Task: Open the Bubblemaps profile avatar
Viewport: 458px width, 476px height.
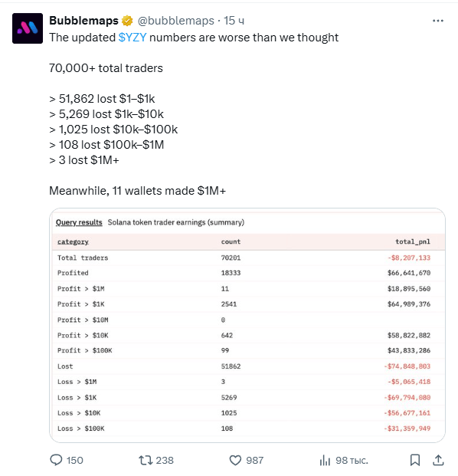Action: pos(28,28)
